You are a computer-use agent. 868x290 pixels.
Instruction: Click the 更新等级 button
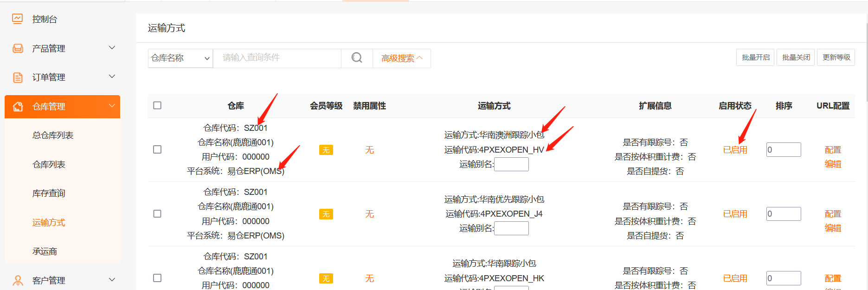836,58
